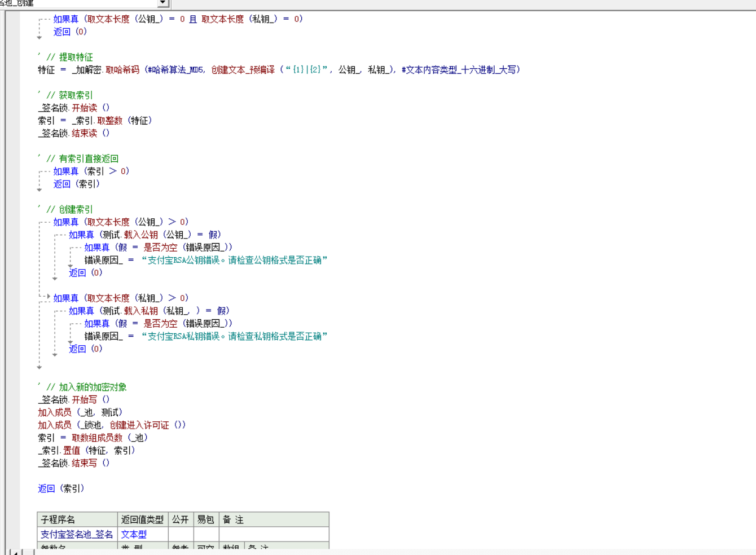Image resolution: width=756 pixels, height=555 pixels.
Task: Click the subroutine name combo box field
Action: pyautogui.click(x=78, y=3)
